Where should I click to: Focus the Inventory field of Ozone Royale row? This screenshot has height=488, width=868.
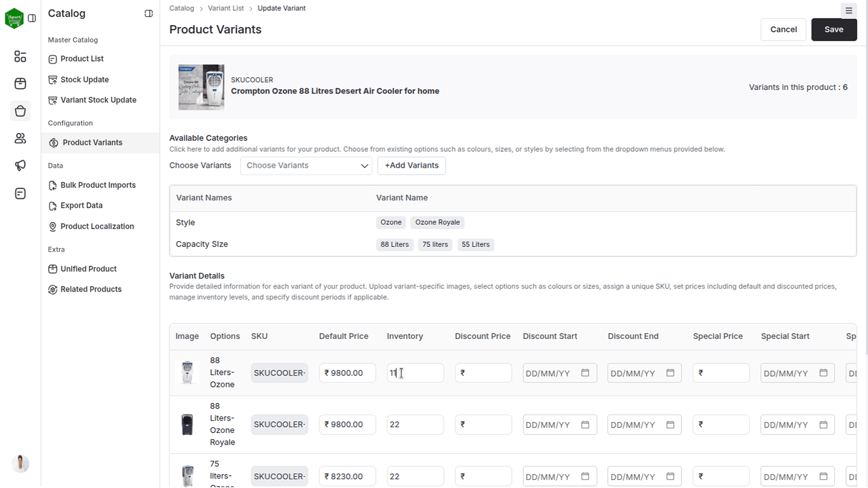pos(415,425)
